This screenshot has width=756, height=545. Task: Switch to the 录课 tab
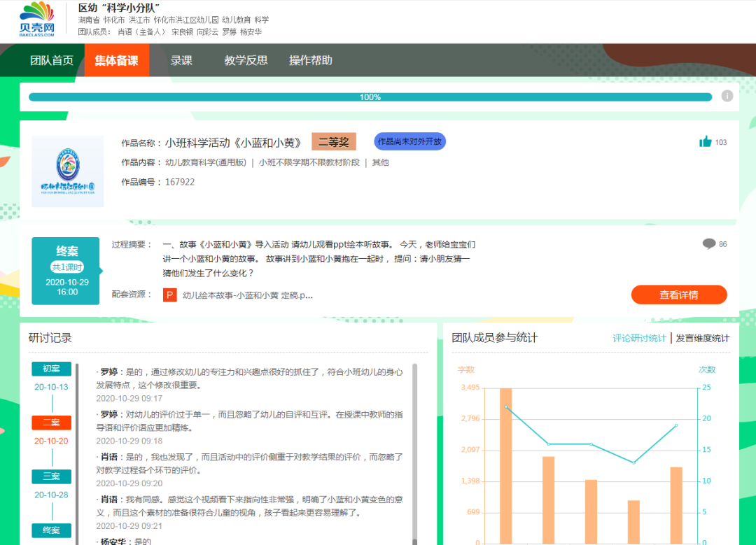(181, 60)
